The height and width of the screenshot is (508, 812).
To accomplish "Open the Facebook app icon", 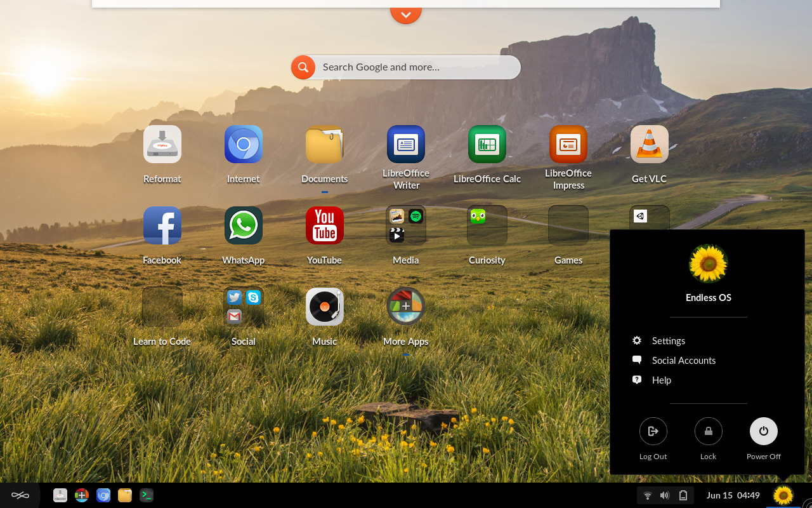I will pos(162,226).
